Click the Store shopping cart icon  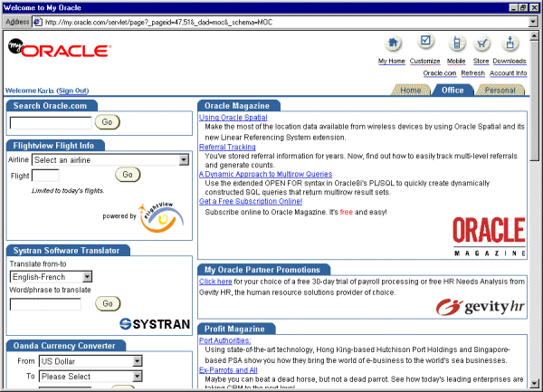pos(481,43)
